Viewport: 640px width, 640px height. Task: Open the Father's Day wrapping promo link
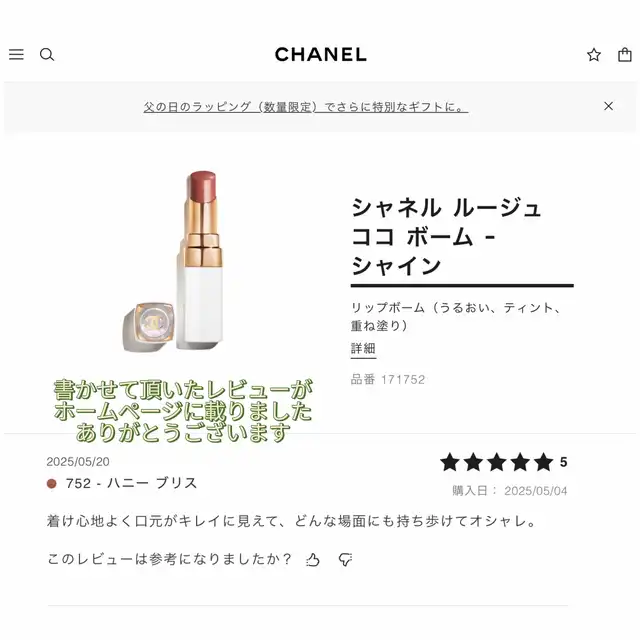[x=305, y=107]
